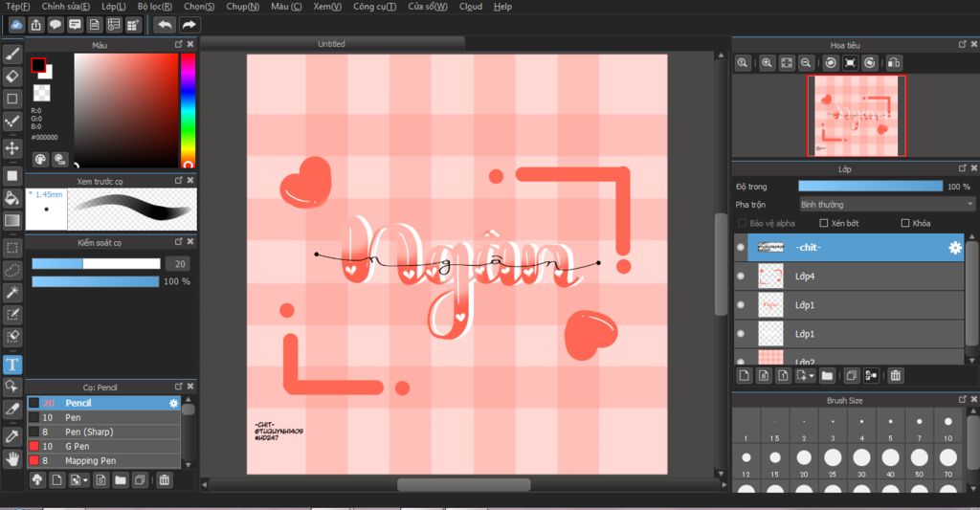The height and width of the screenshot is (510, 980).
Task: Open the Bộ lọc(R) menu
Action: click(x=154, y=7)
